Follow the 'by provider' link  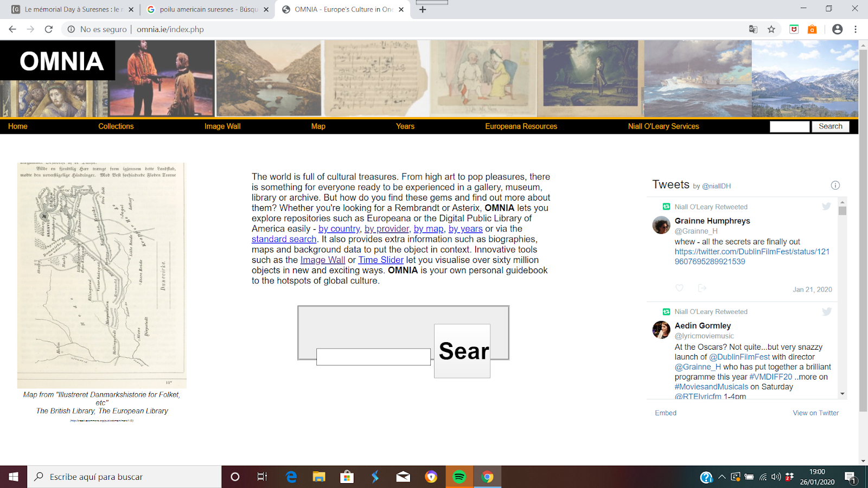click(387, 229)
